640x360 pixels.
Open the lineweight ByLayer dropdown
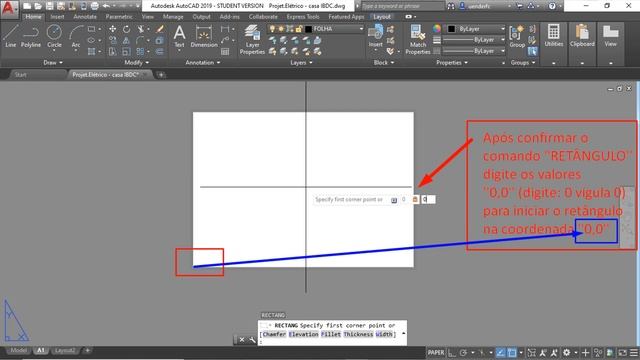coord(474,40)
